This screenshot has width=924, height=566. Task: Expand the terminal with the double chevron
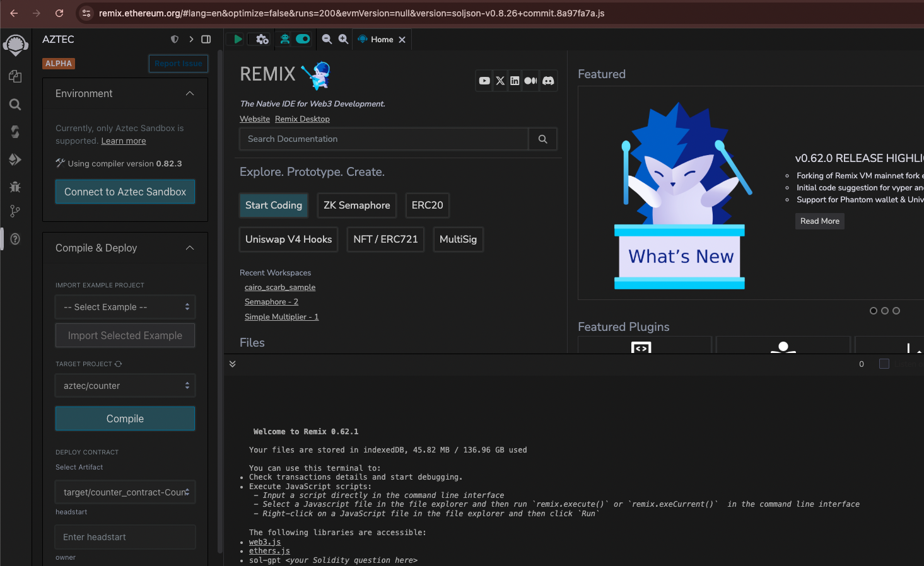[x=232, y=364]
